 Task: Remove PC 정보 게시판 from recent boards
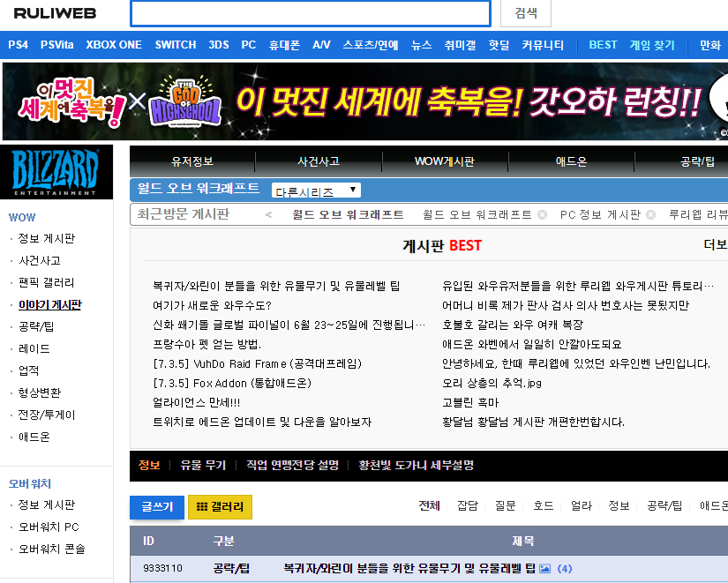[x=650, y=215]
